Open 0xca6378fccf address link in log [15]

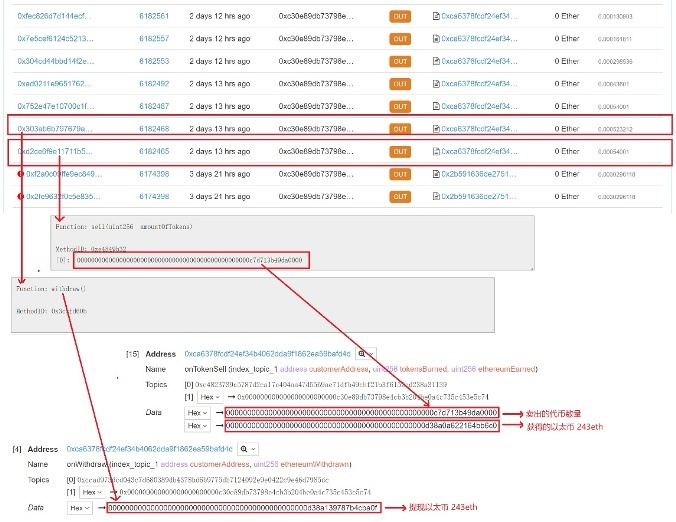pos(265,354)
